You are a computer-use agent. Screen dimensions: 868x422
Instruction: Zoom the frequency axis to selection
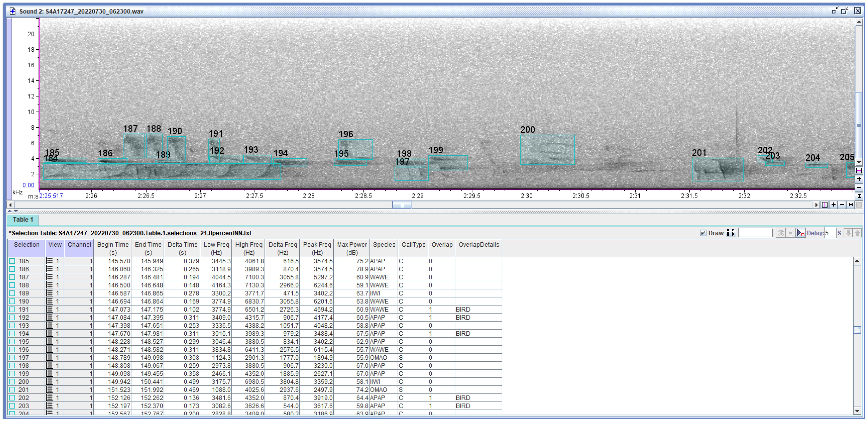click(859, 196)
